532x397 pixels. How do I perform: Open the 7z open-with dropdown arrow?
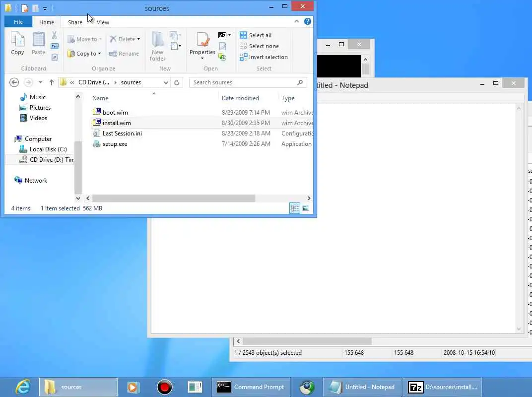click(230, 35)
